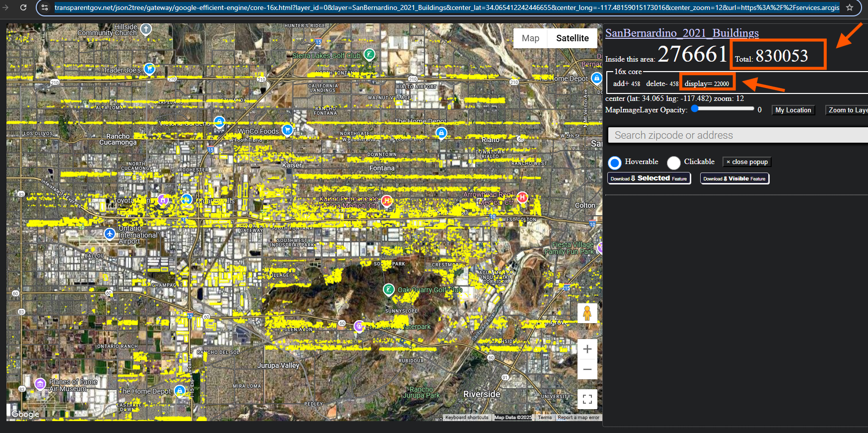
Task: Click the Inside this area 276661 count
Action: click(x=666, y=54)
